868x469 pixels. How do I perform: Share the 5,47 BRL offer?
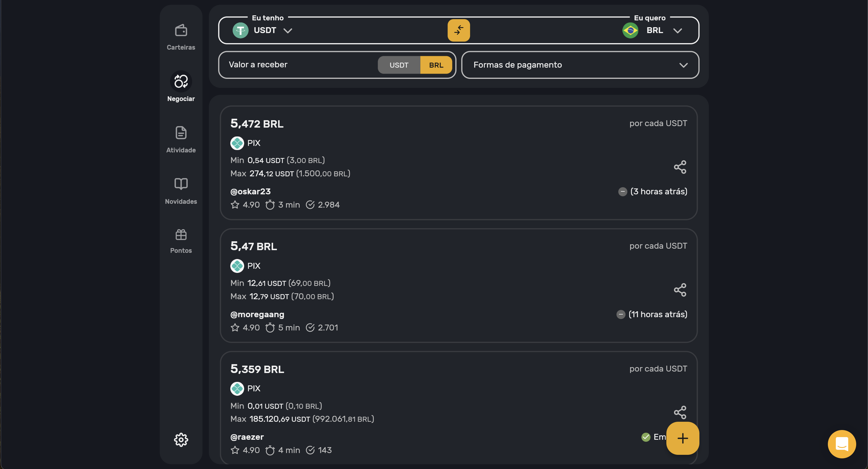point(680,290)
